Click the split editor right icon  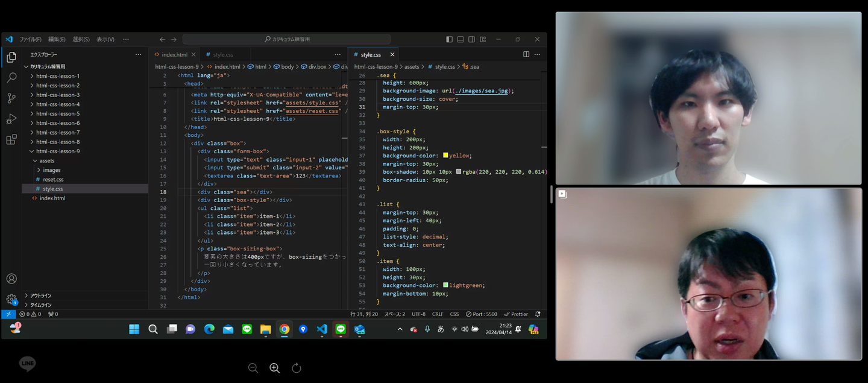[x=526, y=54]
